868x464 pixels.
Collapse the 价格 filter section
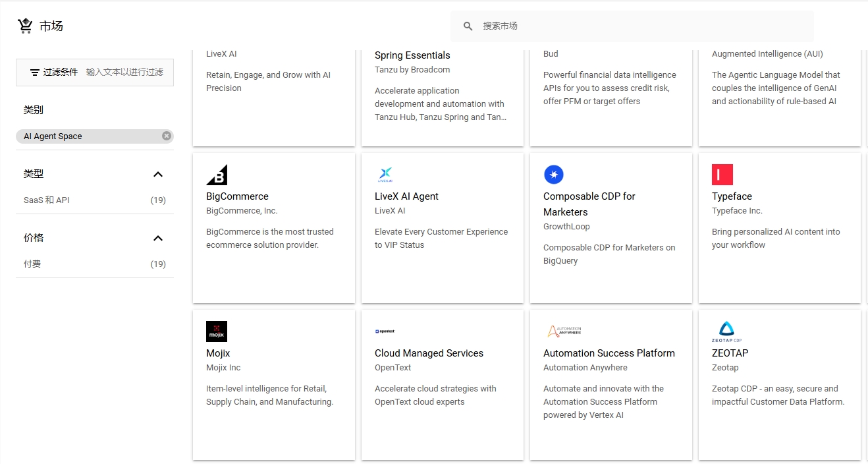(x=157, y=238)
